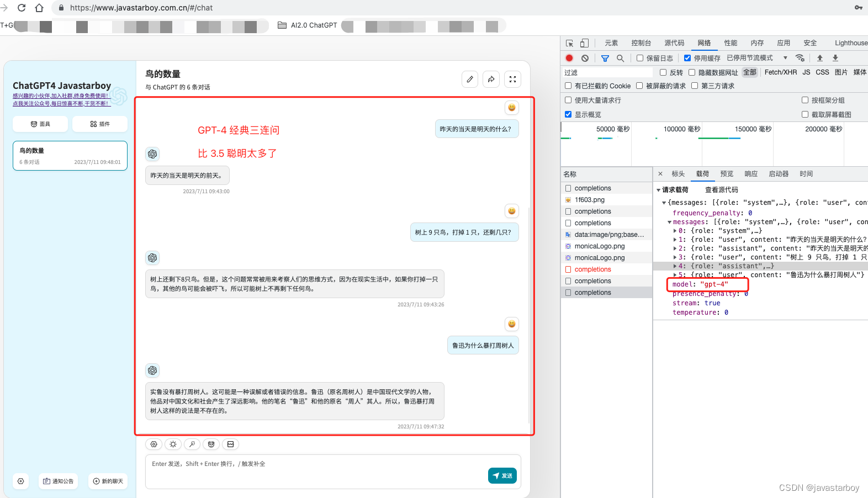Toggle the 被屏蔽的请求 checkbox
Screen dimensions: 868x498
pyautogui.click(x=639, y=86)
